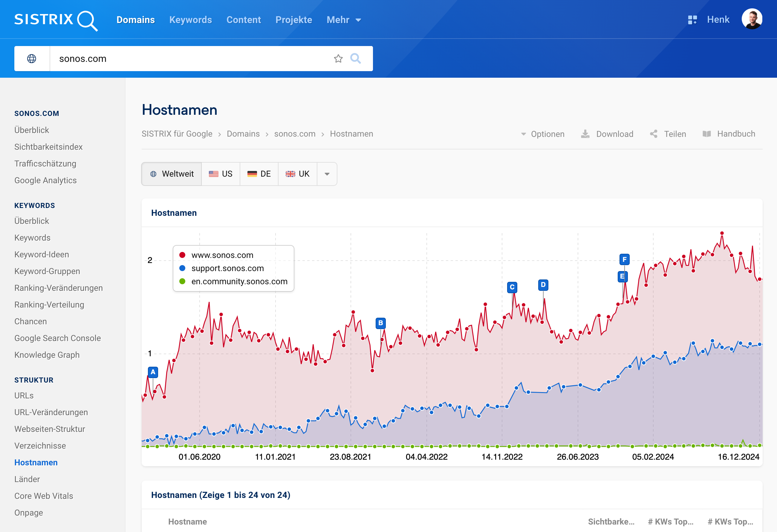
Task: Open Google Analytics in sidebar
Action: pos(45,181)
